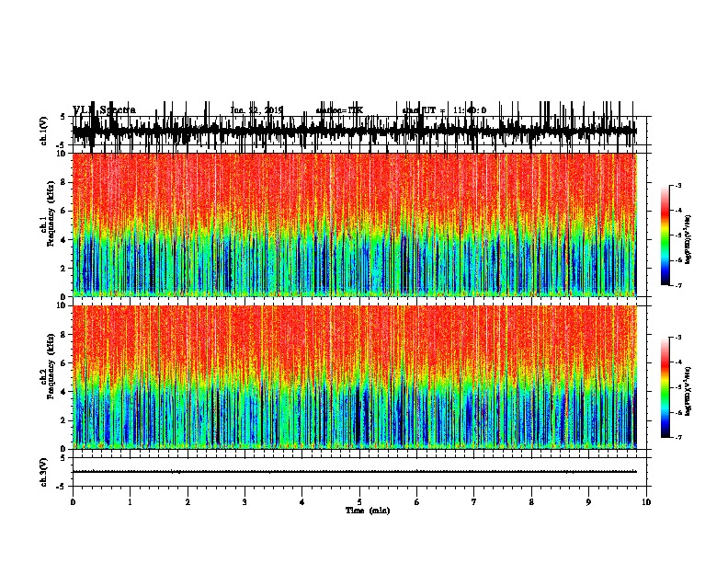Click time axis tick label "1"
Image resolution: width=728 pixels, height=563 pixels.
tap(130, 502)
